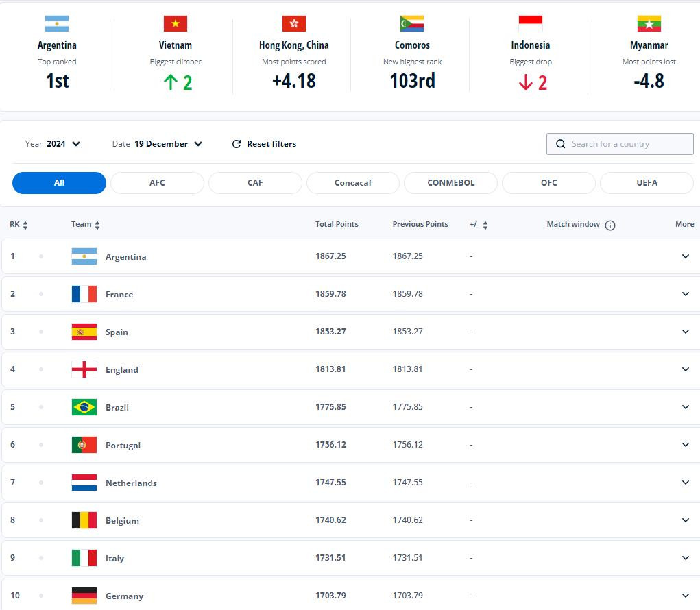Click the Reset filters button
Image resolution: width=700 pixels, height=610 pixels.
tap(271, 144)
